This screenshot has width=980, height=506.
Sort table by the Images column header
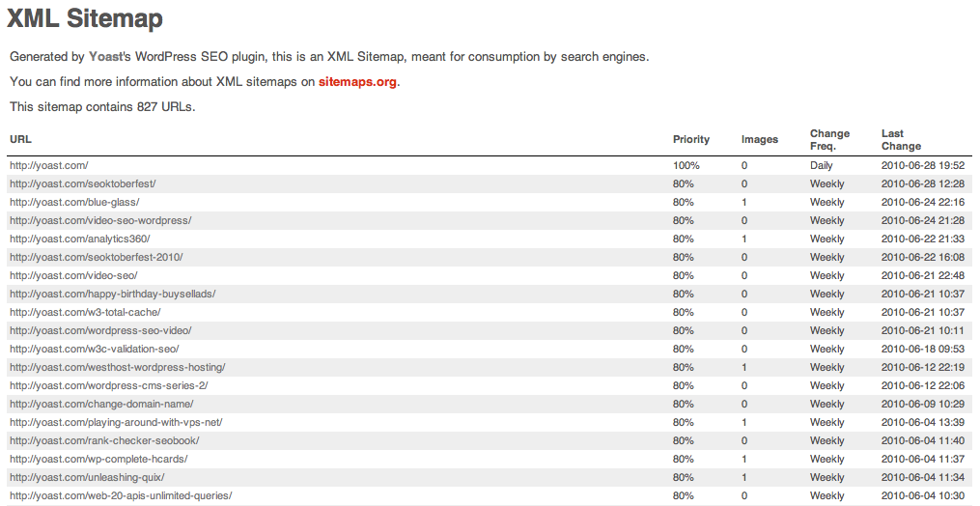click(760, 139)
